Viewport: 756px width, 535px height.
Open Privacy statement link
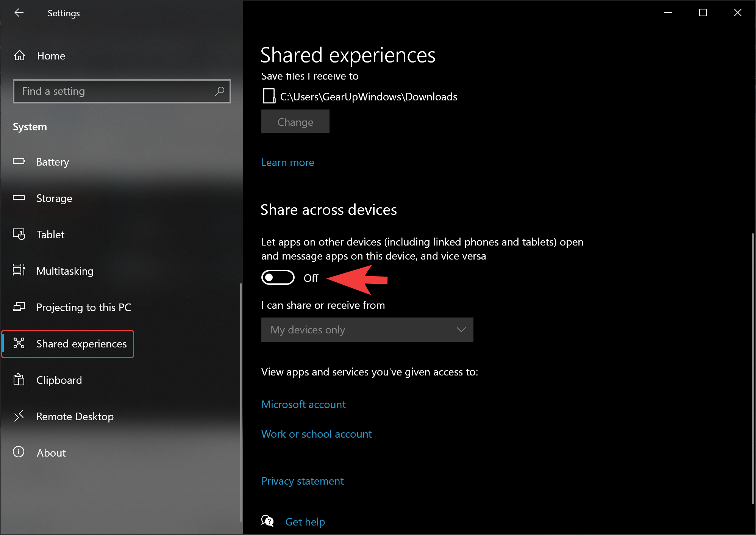(x=303, y=481)
